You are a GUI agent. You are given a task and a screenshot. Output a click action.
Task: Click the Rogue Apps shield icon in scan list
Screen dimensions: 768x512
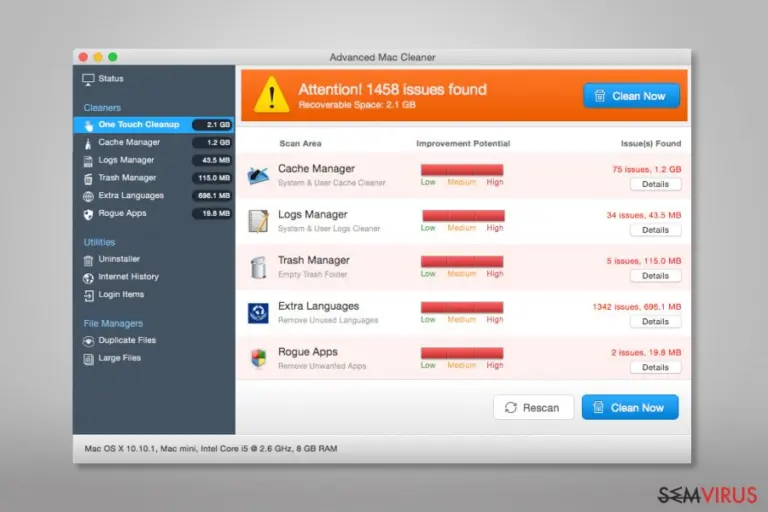point(258,358)
